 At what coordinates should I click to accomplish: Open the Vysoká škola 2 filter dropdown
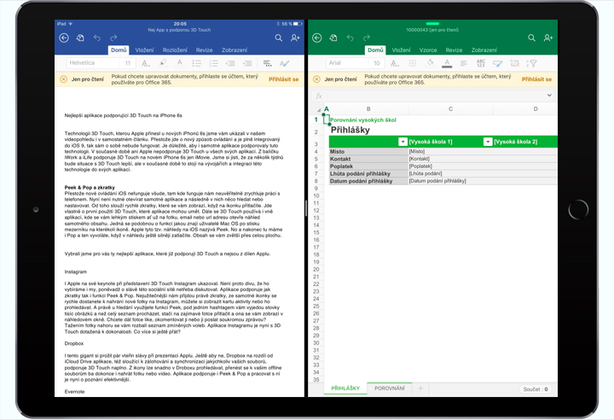[x=488, y=142]
